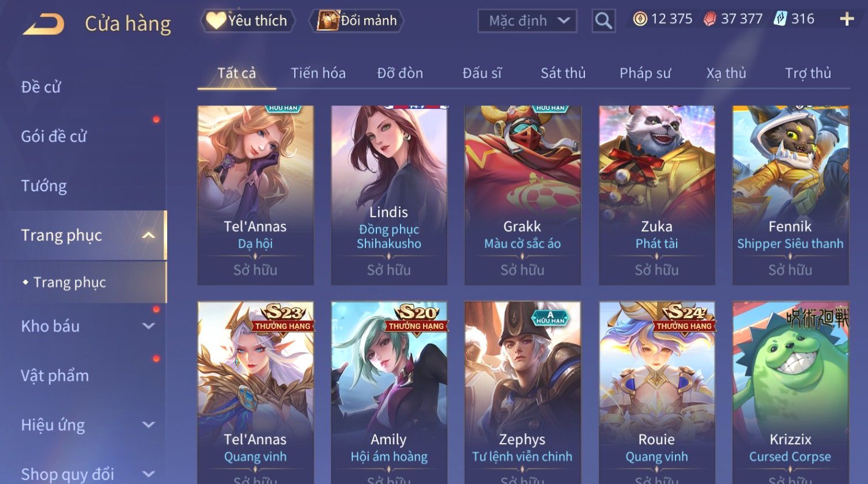The image size is (868, 484).
Task: Switch to the Pháp sư tab
Action: pyautogui.click(x=645, y=73)
